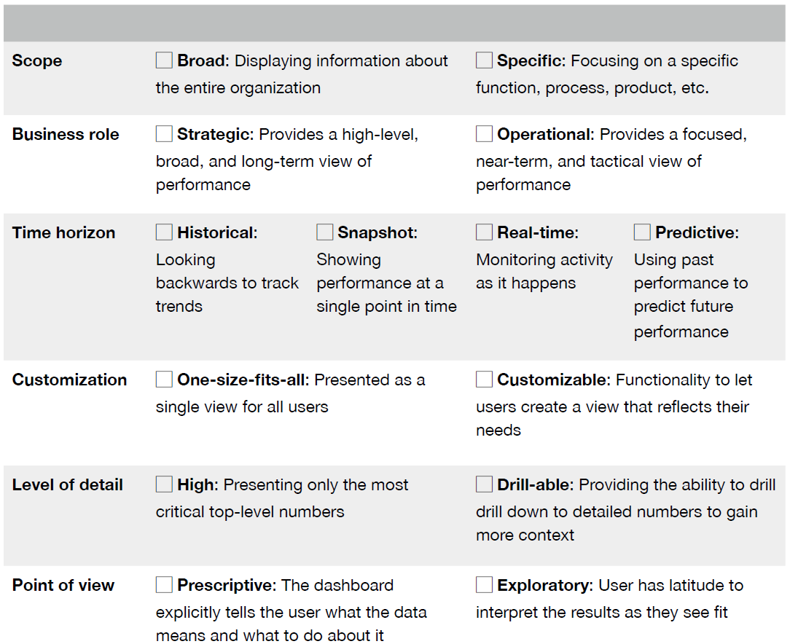The height and width of the screenshot is (644, 790).
Task: Tick the Customizable checkbox
Action: [x=484, y=380]
